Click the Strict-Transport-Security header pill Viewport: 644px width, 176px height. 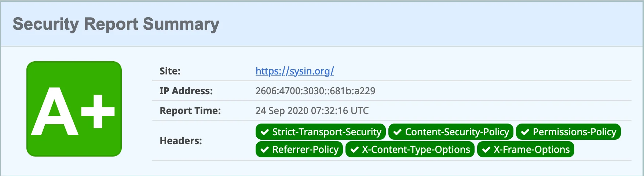coord(321,132)
